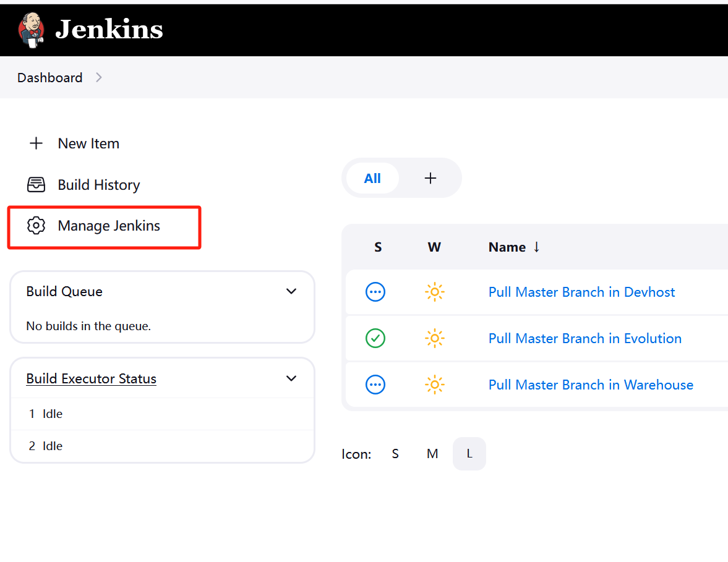Select the All view tab

click(x=372, y=178)
